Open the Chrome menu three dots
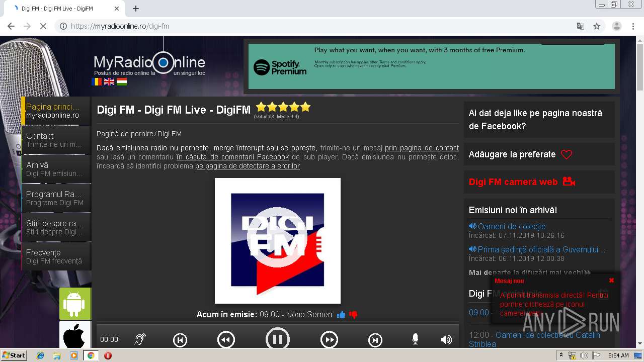Screen dimensions: 644x362 click(633, 26)
